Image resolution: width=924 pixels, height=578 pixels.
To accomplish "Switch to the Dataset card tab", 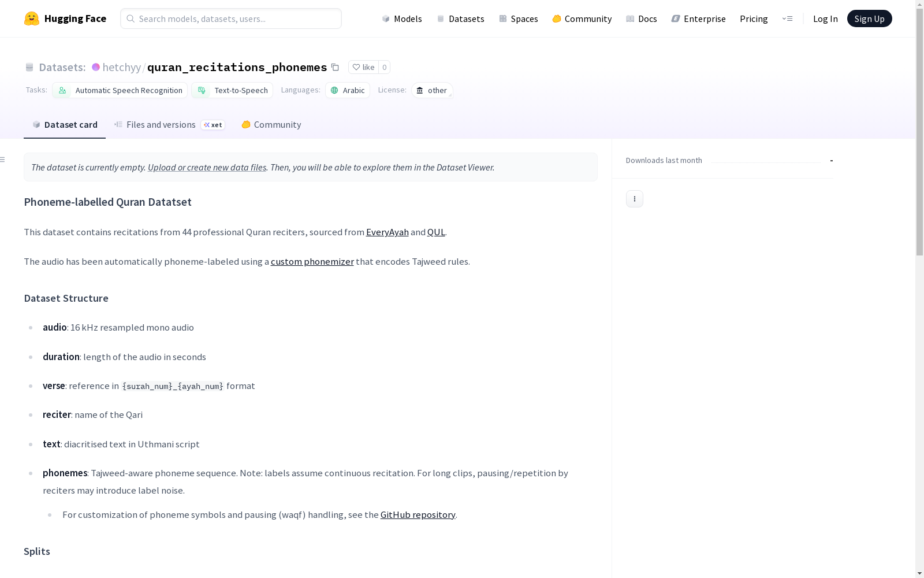I will 65,125.
